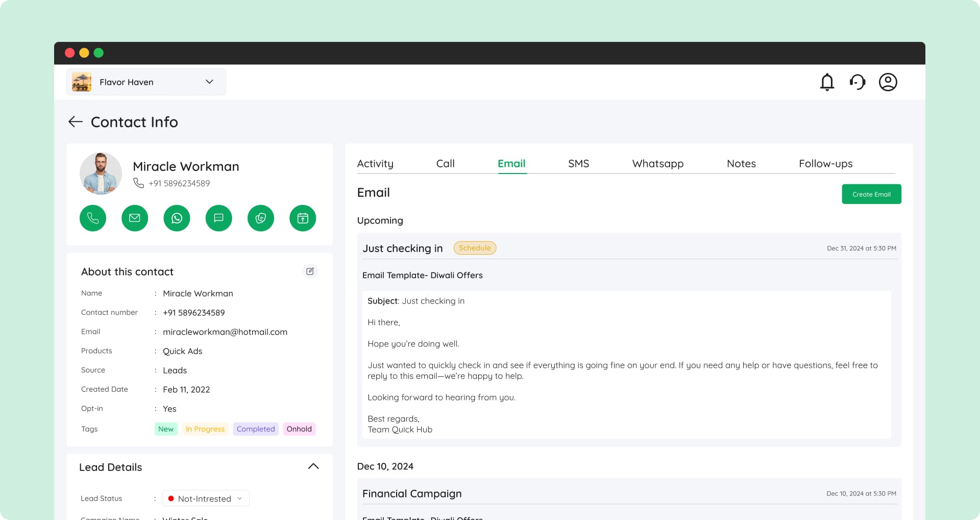Switch to the Whatsapp tab

[x=657, y=163]
